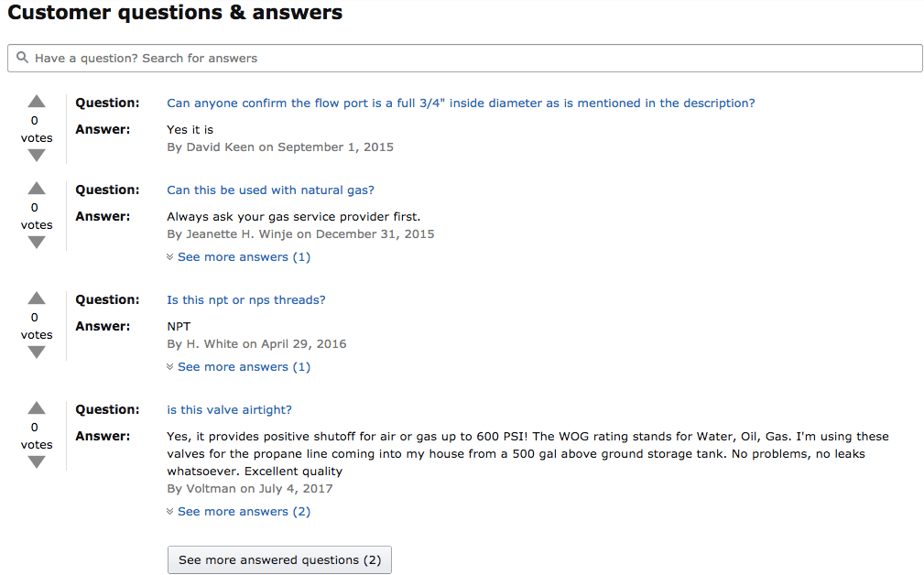Open question about 3/4" flow port diameter

point(461,103)
